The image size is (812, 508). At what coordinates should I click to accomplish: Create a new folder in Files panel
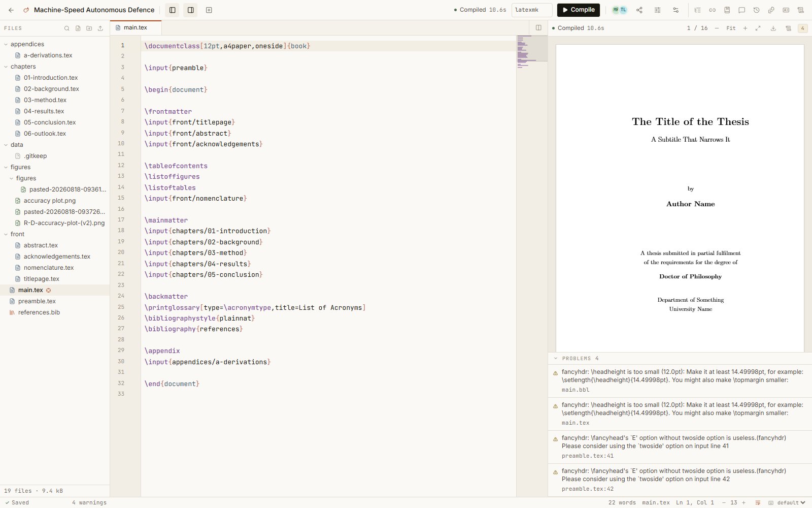click(89, 28)
